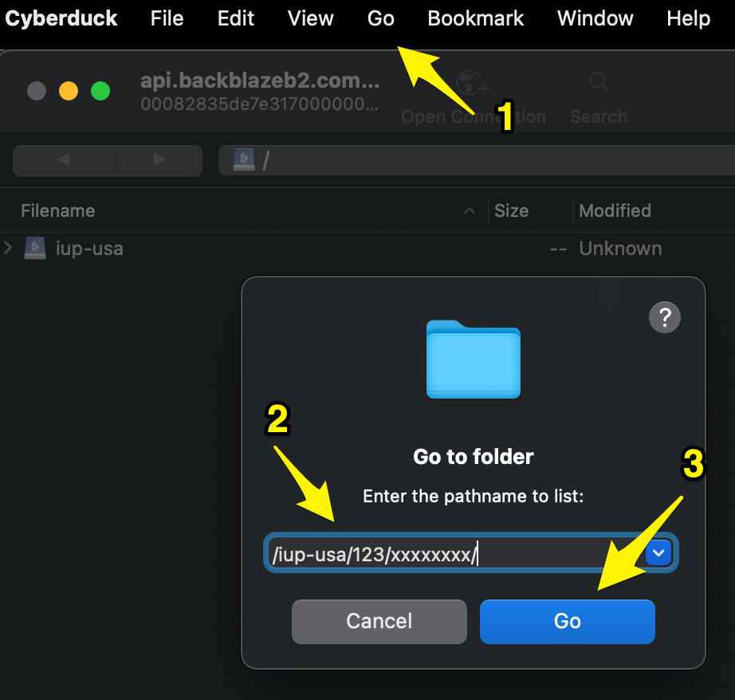
Task: Select the iup-usa bucket icon
Action: [35, 248]
